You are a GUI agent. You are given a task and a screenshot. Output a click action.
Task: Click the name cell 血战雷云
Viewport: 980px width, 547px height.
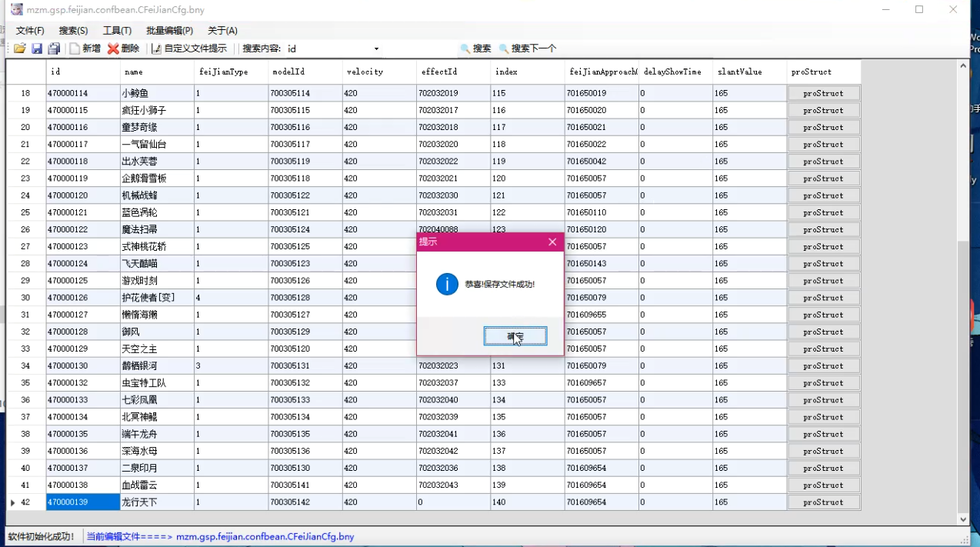point(157,485)
